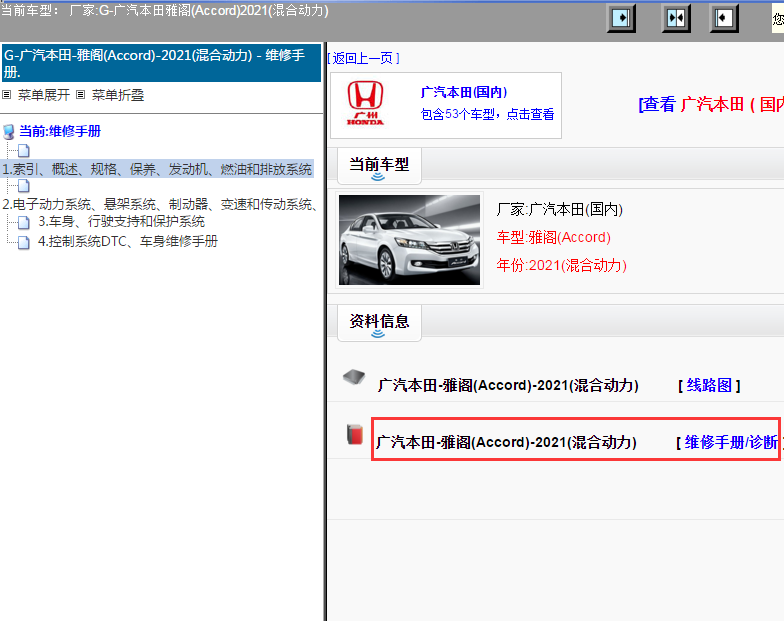This screenshot has height=621, width=784.
Task: Open the 线路图 wiring diagram link
Action: click(x=709, y=386)
